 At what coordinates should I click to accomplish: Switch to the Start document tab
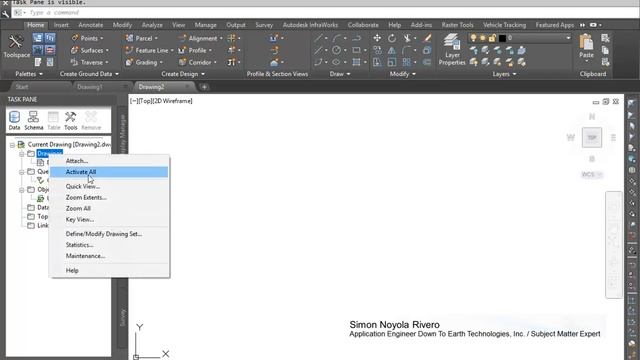tap(22, 87)
